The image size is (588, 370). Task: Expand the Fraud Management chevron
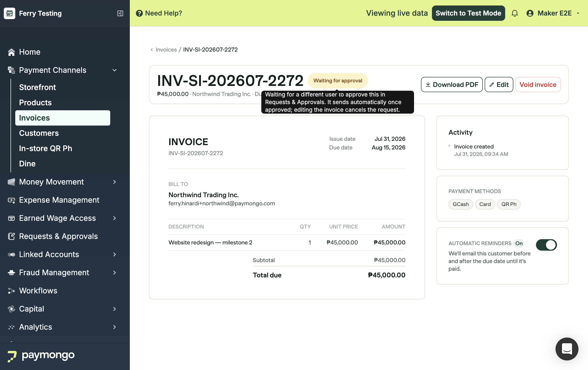115,273
